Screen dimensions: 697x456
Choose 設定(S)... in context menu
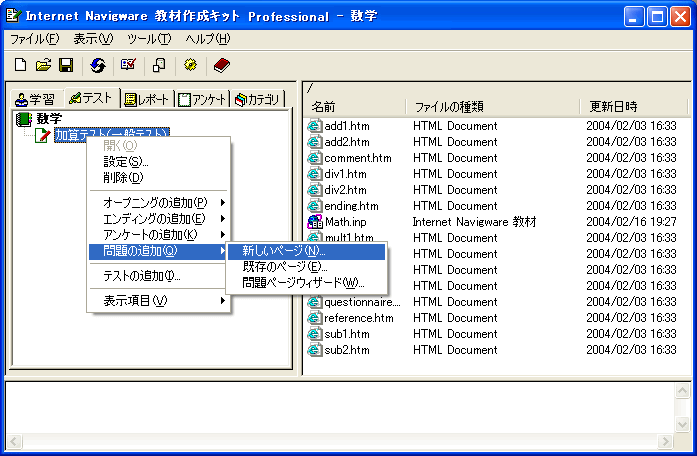pyautogui.click(x=158, y=162)
